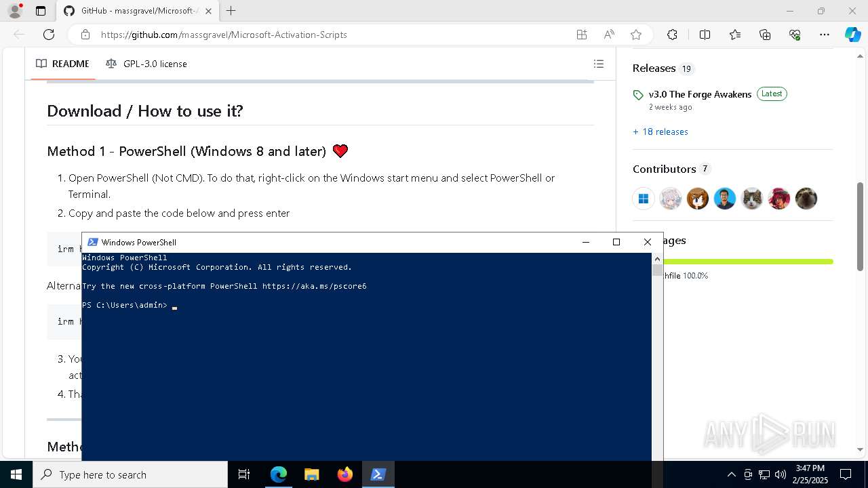
Task: Close the GitHub browser tab
Action: click(x=208, y=11)
